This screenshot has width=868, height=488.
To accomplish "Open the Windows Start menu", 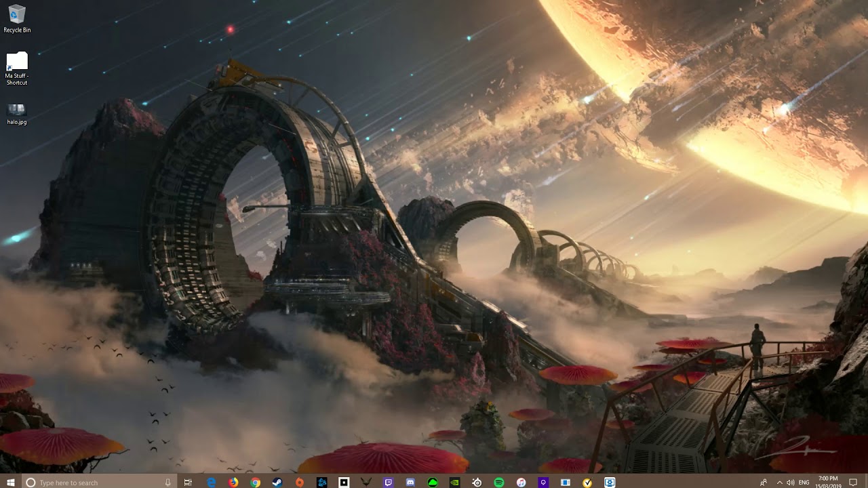I will coord(11,482).
